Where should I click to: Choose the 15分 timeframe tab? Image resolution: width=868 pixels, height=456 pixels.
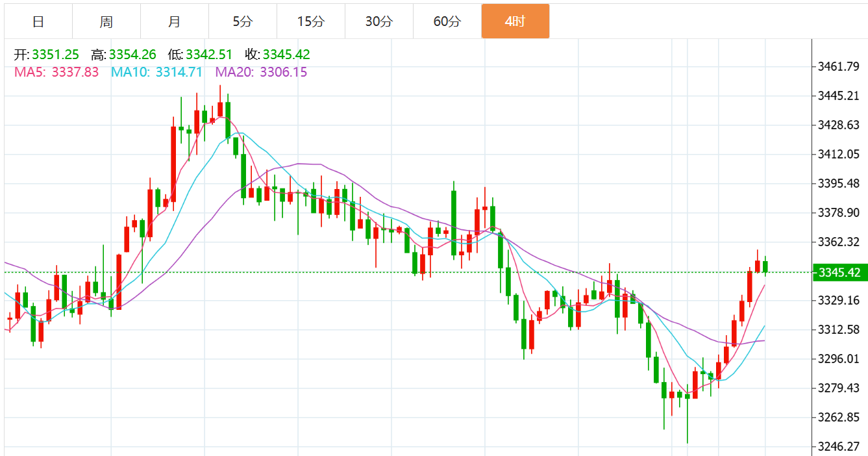[x=310, y=21]
